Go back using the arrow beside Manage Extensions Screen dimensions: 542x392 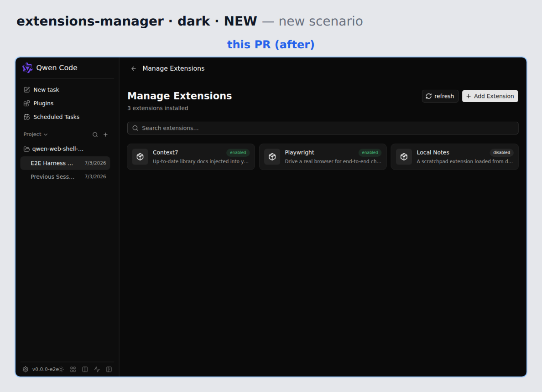pyautogui.click(x=133, y=68)
